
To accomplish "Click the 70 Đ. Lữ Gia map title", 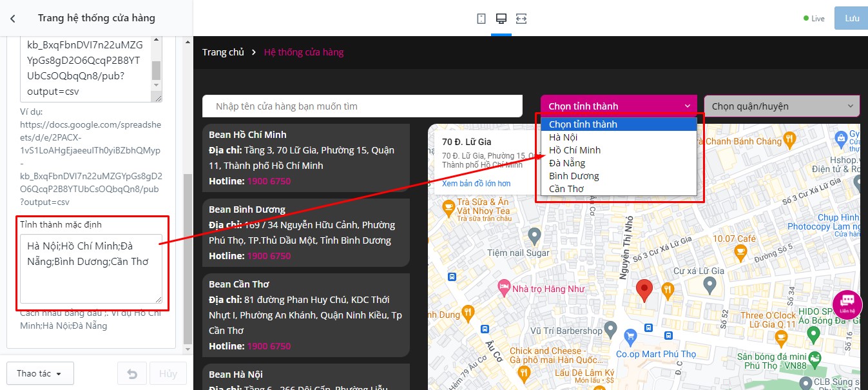I will [467, 142].
